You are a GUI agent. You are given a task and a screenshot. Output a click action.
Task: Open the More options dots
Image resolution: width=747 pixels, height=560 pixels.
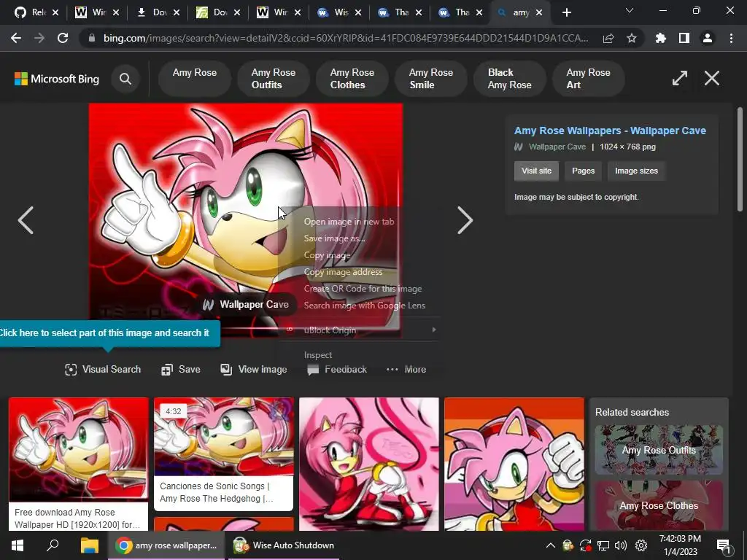406,370
